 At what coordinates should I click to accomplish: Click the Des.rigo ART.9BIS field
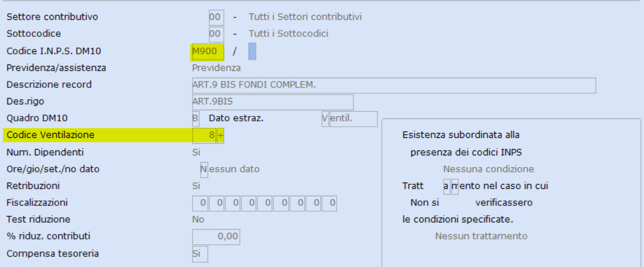tap(273, 102)
